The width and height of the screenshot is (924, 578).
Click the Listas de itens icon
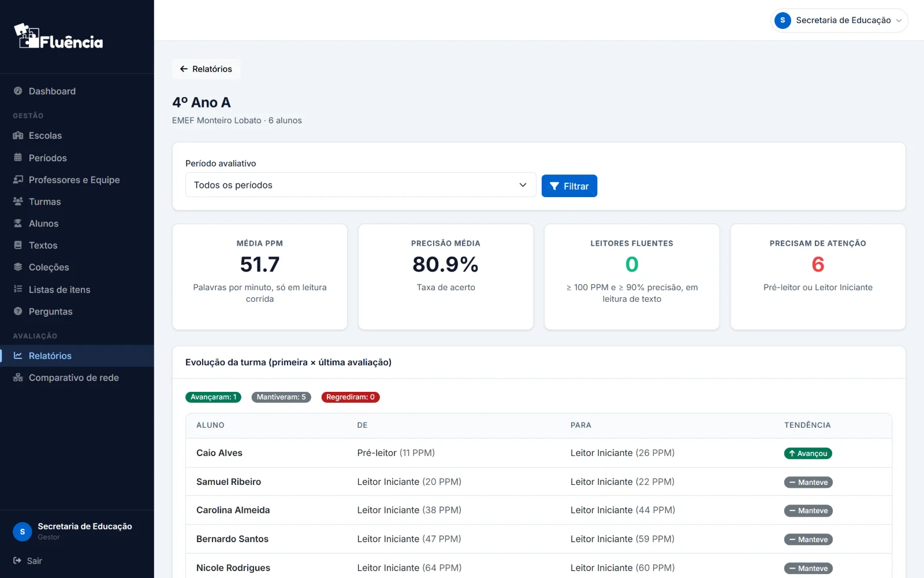(x=18, y=289)
